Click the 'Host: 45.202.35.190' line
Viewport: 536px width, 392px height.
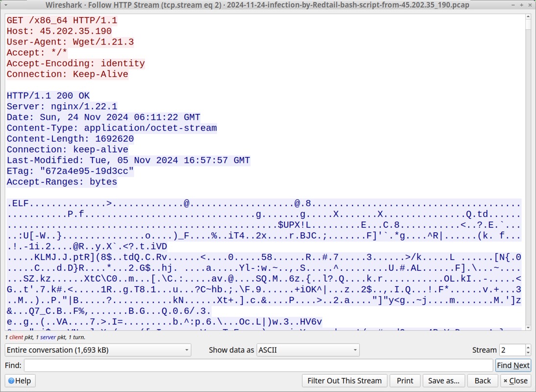pos(59,31)
